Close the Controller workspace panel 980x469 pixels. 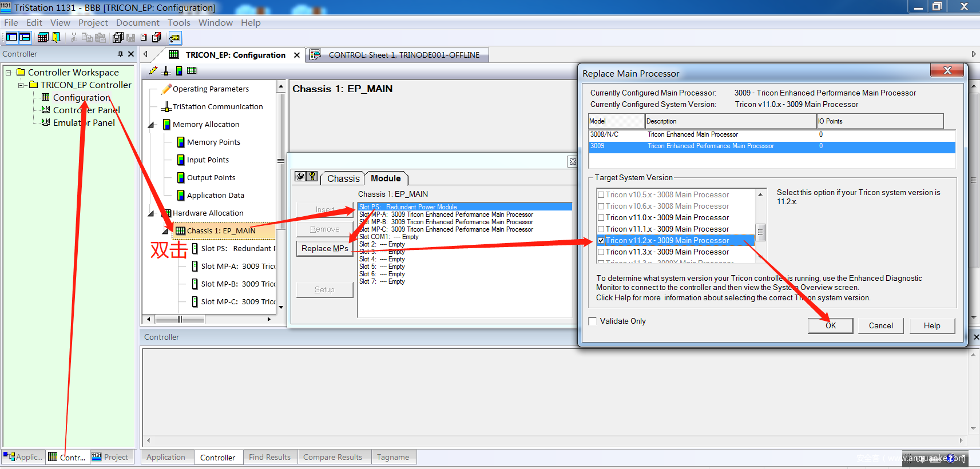[x=131, y=54]
